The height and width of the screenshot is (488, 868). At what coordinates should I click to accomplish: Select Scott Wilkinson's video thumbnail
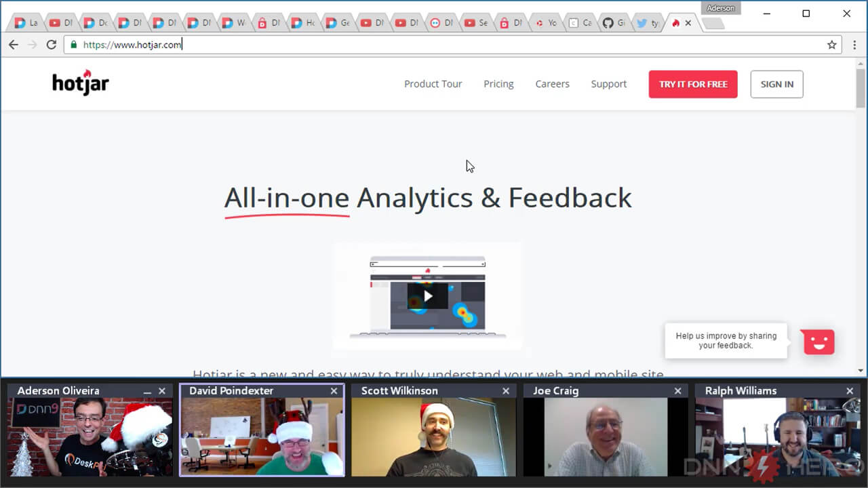click(434, 436)
